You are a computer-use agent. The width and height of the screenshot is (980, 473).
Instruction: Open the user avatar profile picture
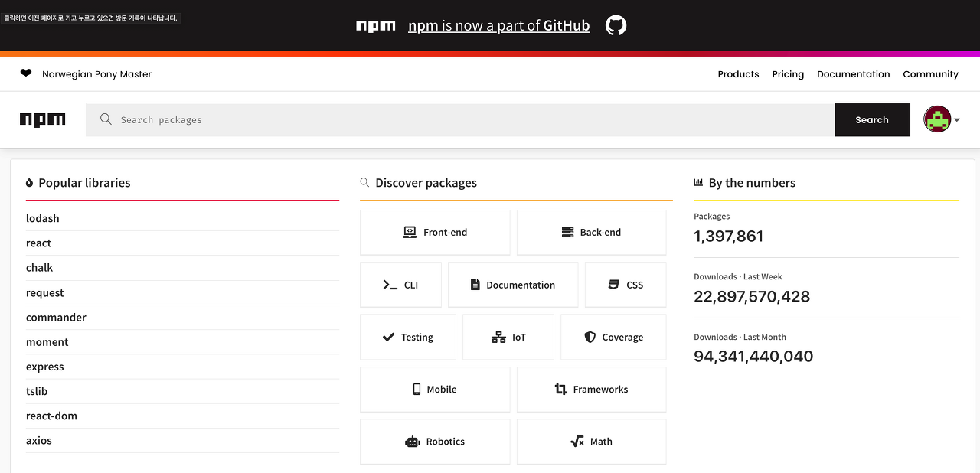click(x=937, y=119)
